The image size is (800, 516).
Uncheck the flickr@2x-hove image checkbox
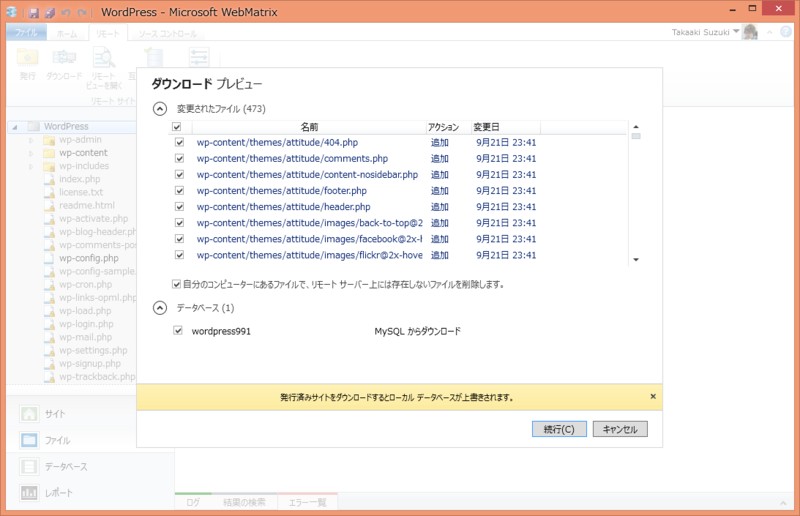click(x=180, y=255)
